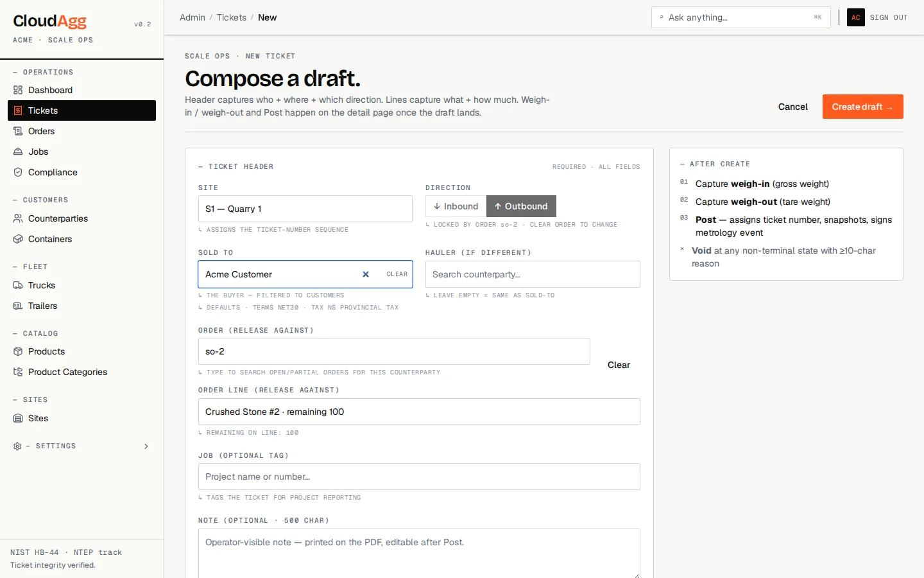Image resolution: width=924 pixels, height=578 pixels.
Task: Click the search magnifier icon in Ask anything
Action: pos(662,17)
